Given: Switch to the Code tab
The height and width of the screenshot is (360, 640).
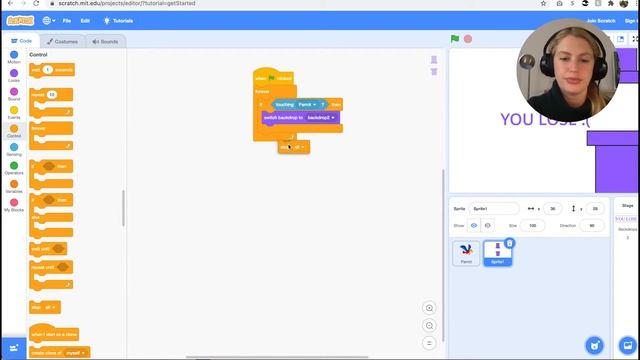Looking at the screenshot, I should [22, 41].
